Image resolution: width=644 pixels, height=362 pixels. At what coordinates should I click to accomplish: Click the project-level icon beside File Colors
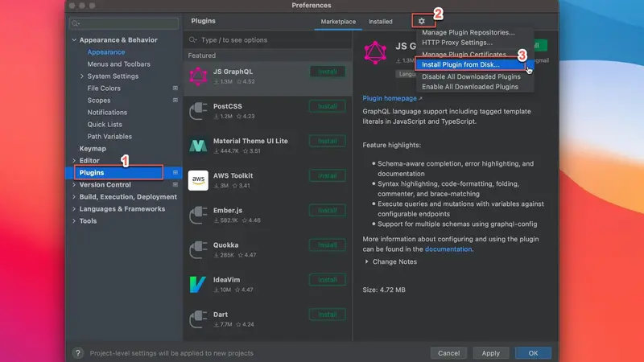175,88
